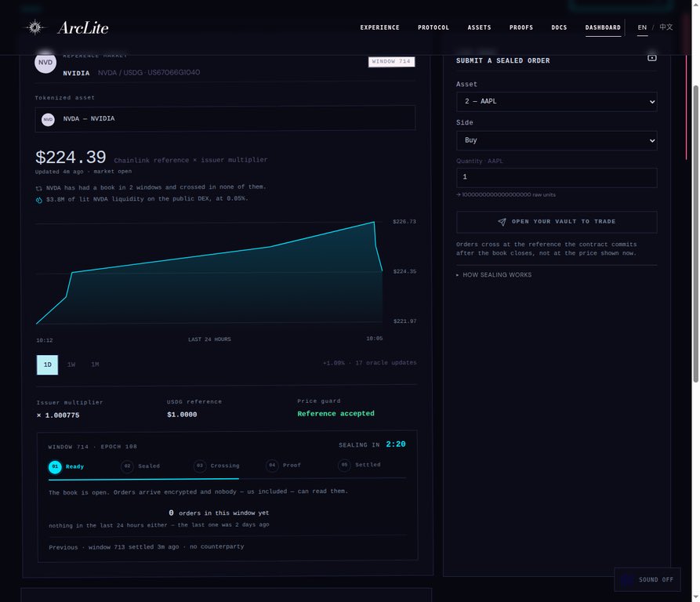Viewport: 700px width, 602px height.
Task: Click the window progress bar
Action: [227, 478]
